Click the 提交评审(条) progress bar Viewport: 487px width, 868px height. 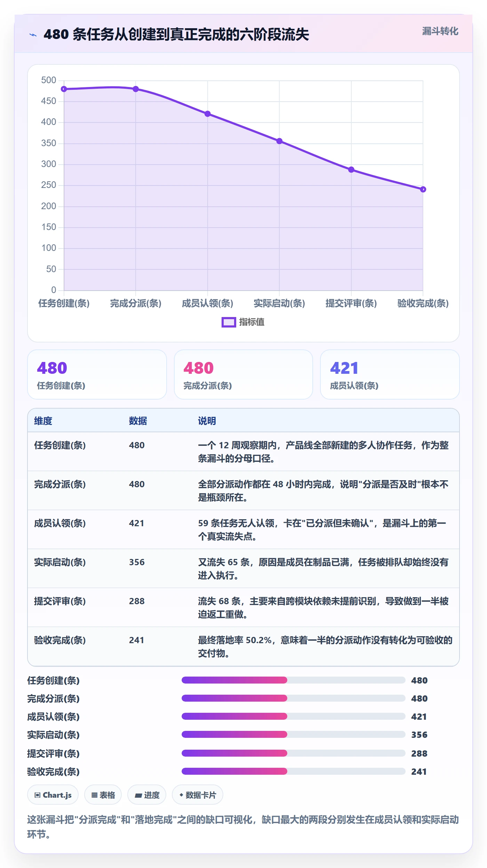294,753
